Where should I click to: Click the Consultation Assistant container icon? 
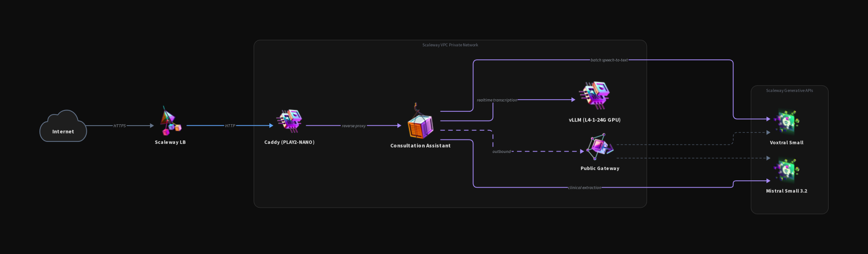point(421,122)
